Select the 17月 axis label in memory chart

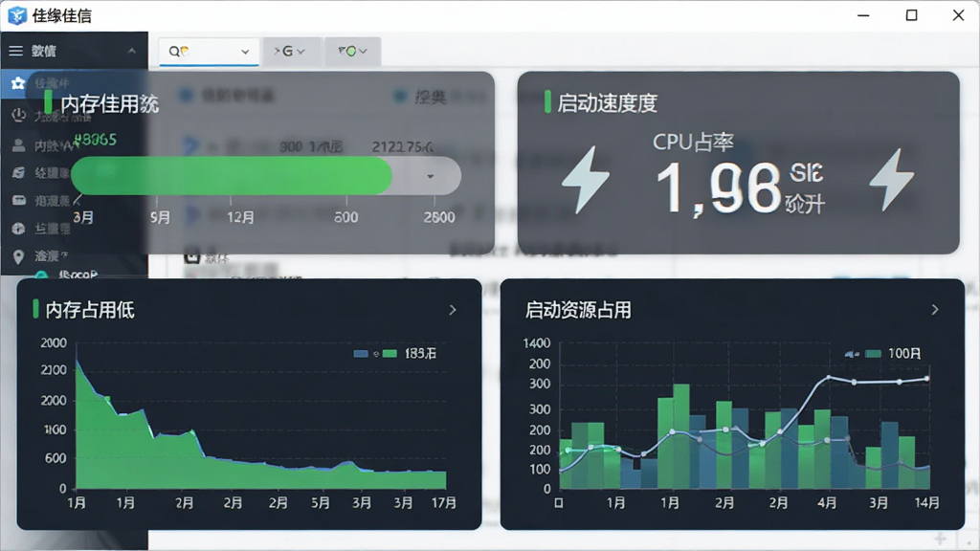click(x=444, y=503)
